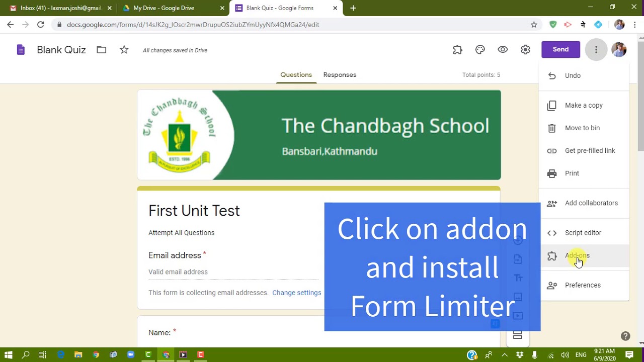Viewport: 644px width, 362px height.
Task: Edit the Attempt All Questions description
Action: [x=181, y=233]
